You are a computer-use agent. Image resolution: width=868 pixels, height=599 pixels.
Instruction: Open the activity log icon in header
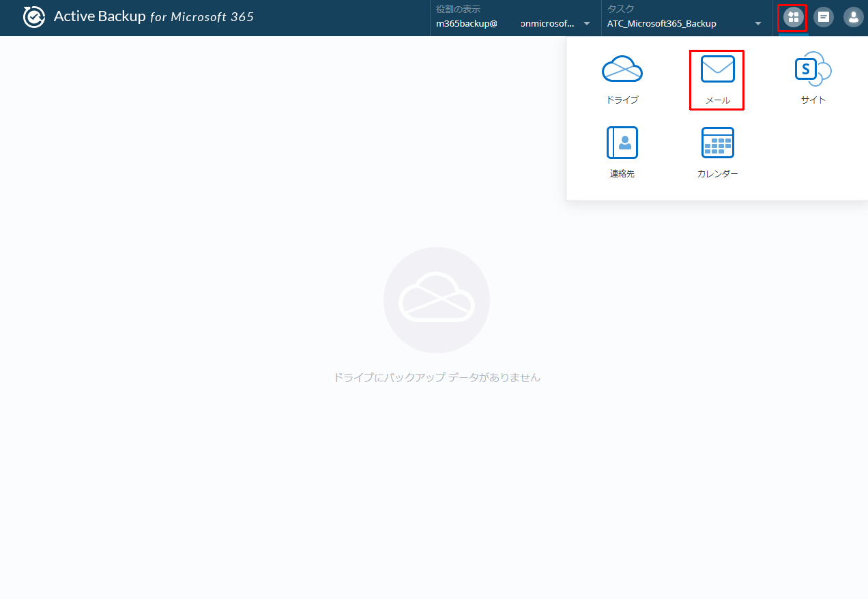[824, 17]
